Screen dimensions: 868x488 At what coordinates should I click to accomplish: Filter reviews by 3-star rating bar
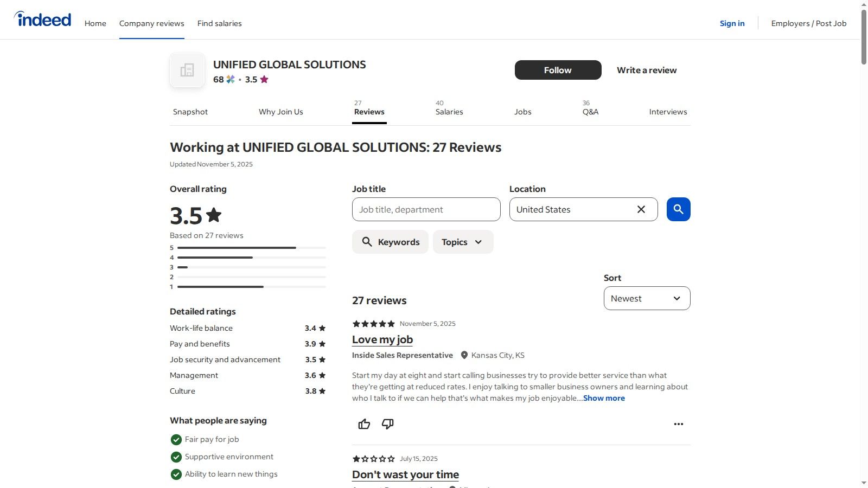[248, 267]
